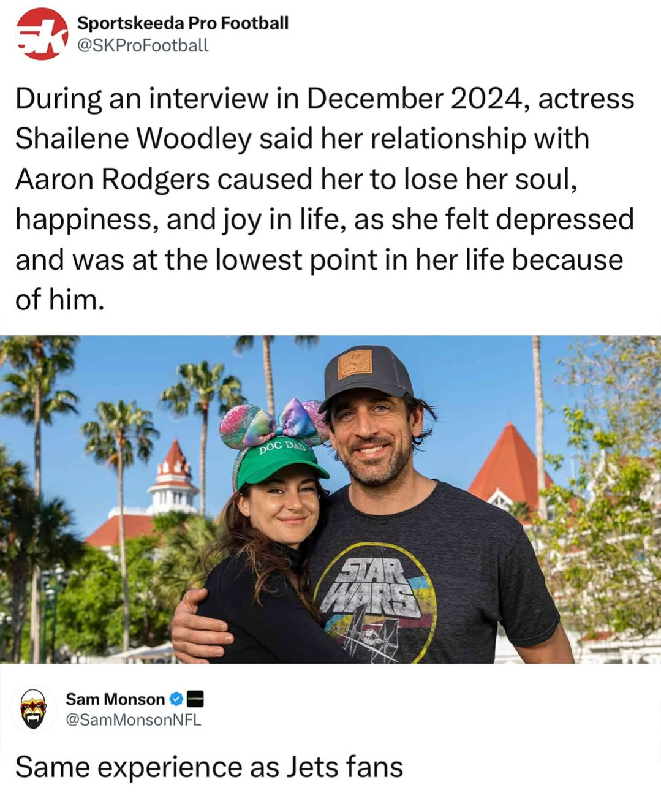
Task: Click the final line "of him."
Action: tap(59, 300)
